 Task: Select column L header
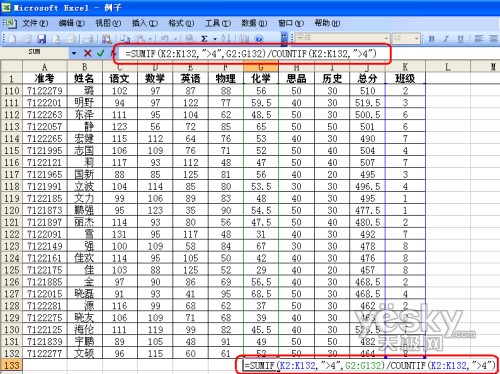click(448, 67)
